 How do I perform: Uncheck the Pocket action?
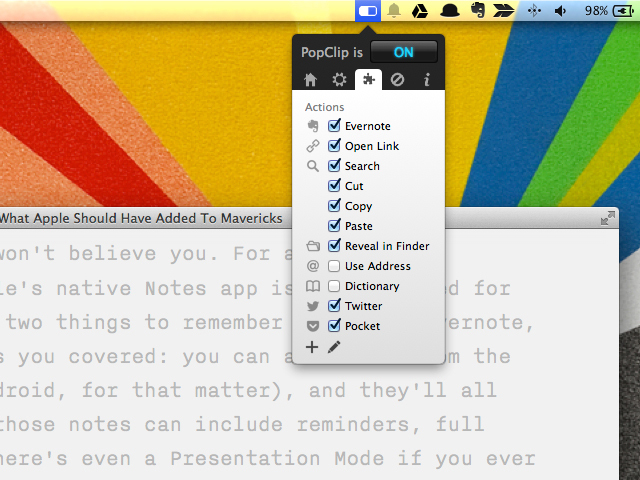[x=334, y=325]
